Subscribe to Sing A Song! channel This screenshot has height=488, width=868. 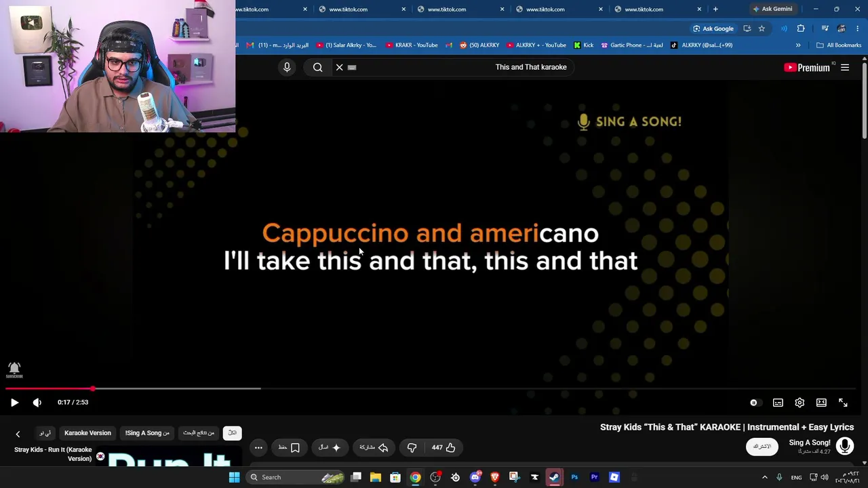tap(762, 447)
